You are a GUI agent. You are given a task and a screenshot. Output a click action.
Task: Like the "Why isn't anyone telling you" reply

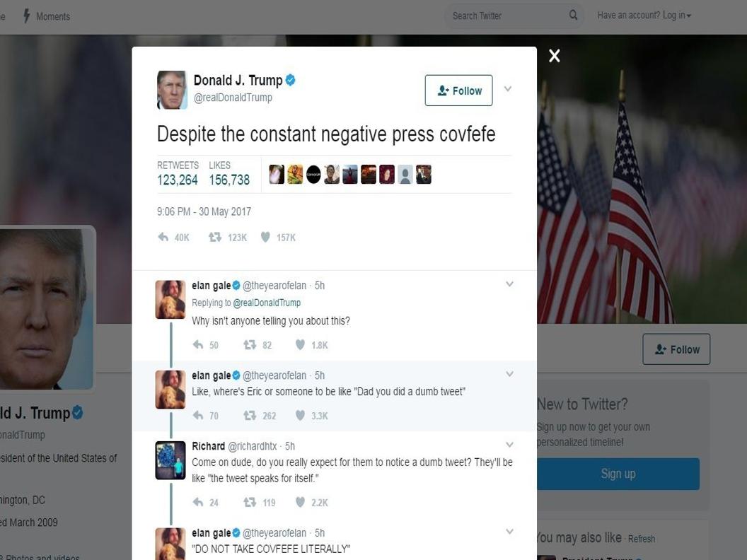(x=300, y=344)
